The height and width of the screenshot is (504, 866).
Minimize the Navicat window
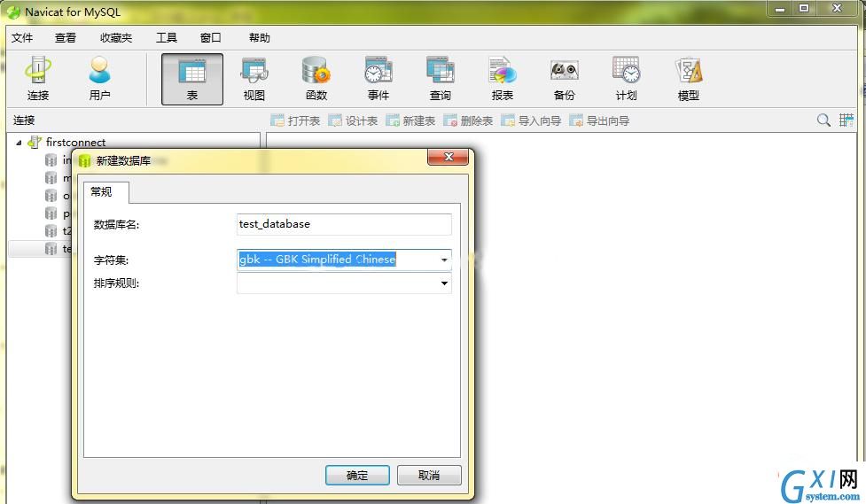pyautogui.click(x=780, y=9)
